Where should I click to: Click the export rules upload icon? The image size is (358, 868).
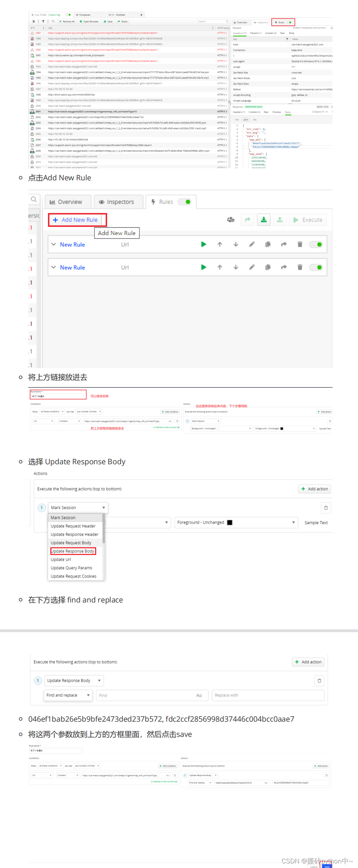pos(279,220)
